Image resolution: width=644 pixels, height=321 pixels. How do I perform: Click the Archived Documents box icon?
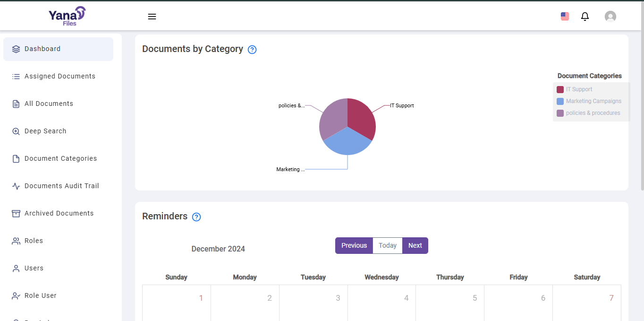pos(16,214)
